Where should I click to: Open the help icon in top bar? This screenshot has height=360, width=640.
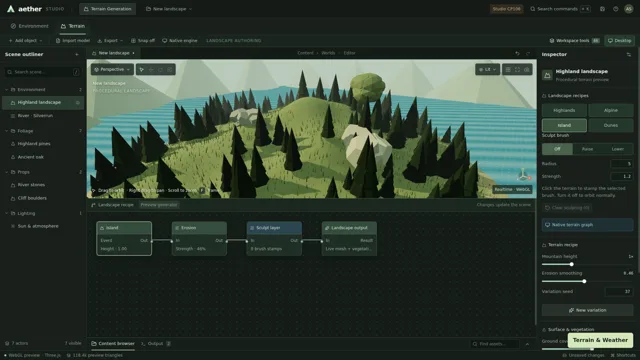[616, 9]
